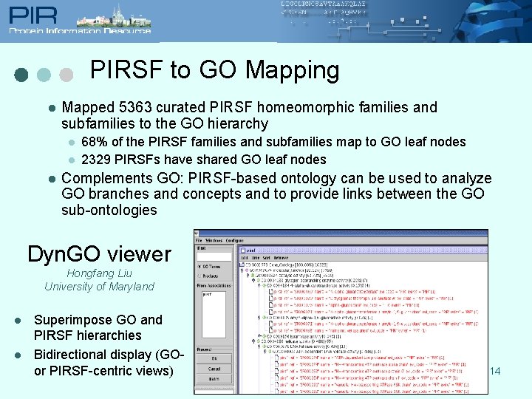Open the Windows menu in DynGO
The width and height of the screenshot is (532, 399).
[x=214, y=240]
